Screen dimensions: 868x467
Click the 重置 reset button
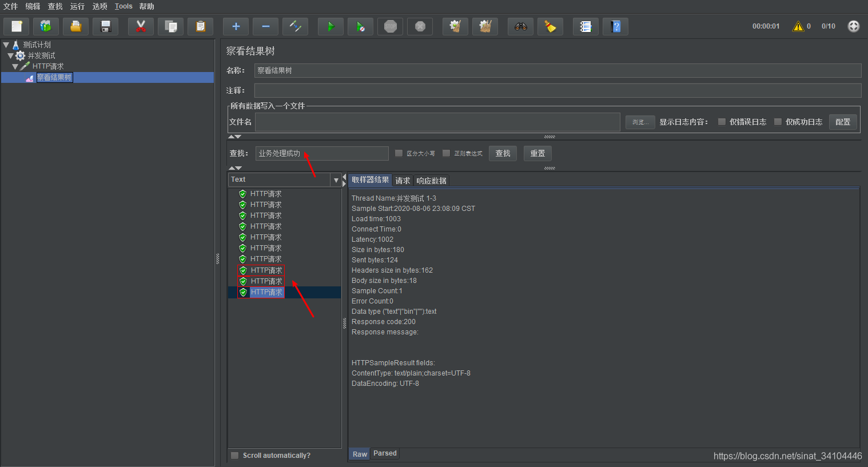pos(537,153)
